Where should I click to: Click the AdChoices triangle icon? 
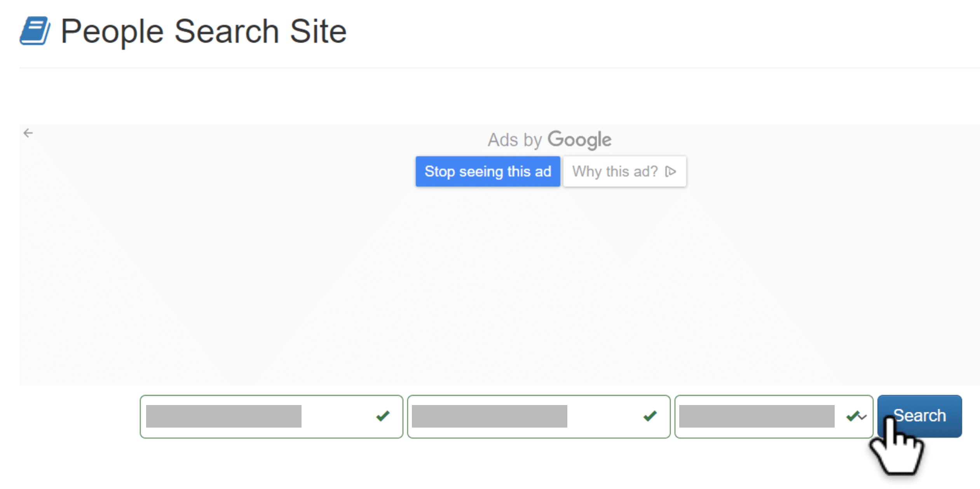click(x=671, y=171)
